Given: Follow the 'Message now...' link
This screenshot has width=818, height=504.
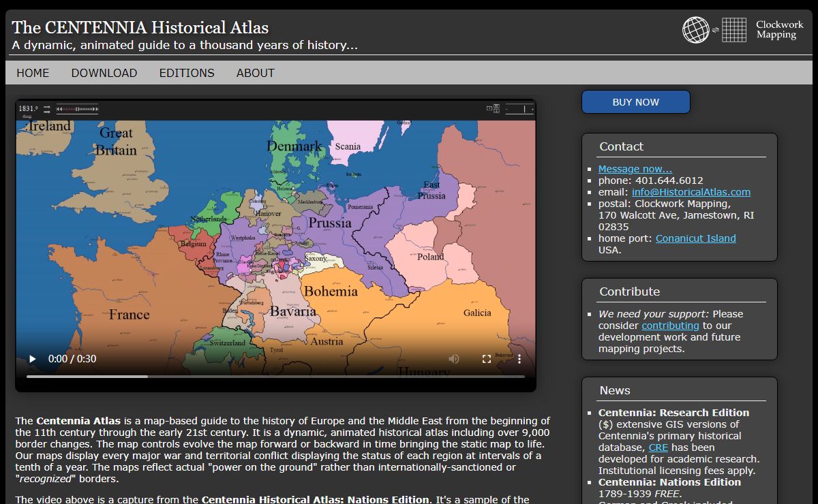Looking at the screenshot, I should [635, 169].
